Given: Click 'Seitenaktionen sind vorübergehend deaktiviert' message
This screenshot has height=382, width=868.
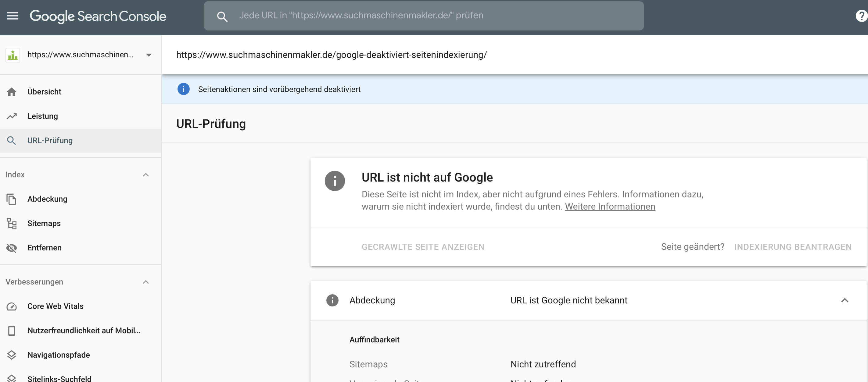Looking at the screenshot, I should pos(279,90).
